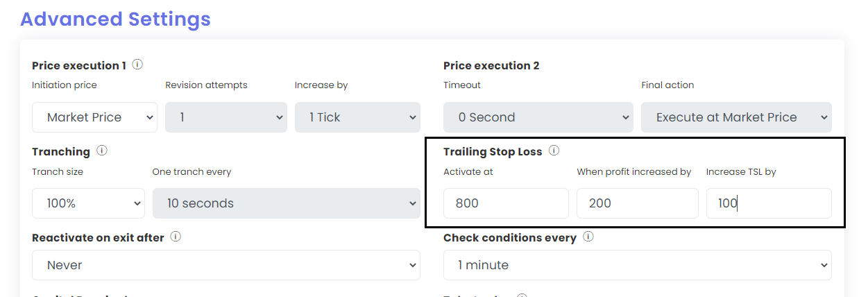
Task: Click the Advanced Settings heading
Action: coord(115,19)
